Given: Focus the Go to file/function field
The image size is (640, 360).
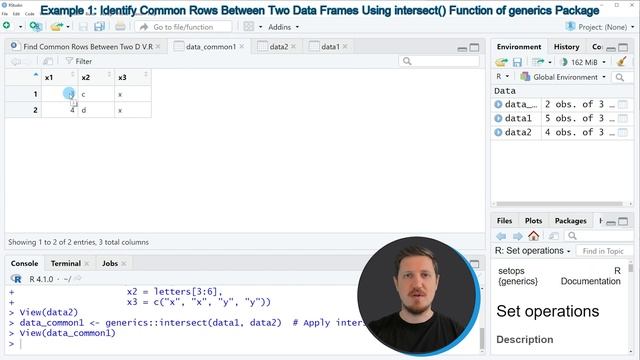Looking at the screenshot, I should tap(183, 27).
